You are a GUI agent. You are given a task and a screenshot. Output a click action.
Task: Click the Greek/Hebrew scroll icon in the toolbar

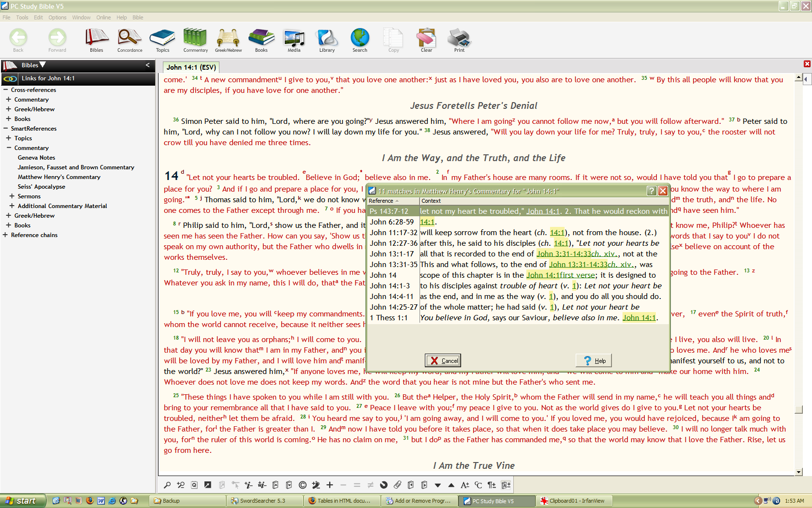click(x=228, y=40)
